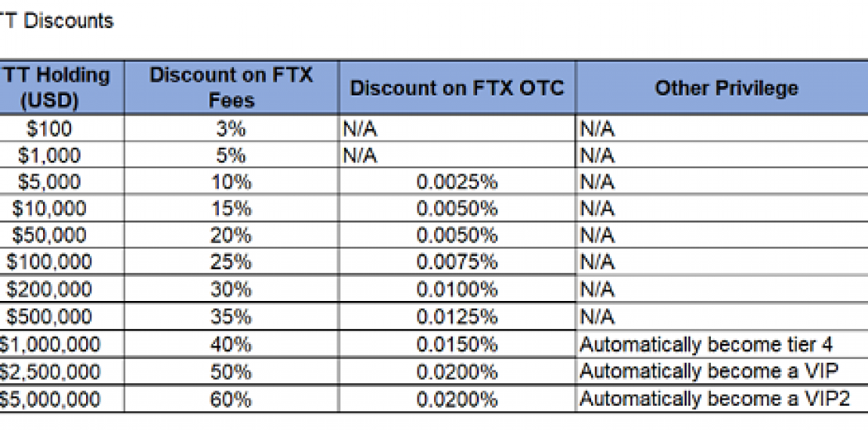This screenshot has height=430, width=868.
Task: Select the 25% fee discount cell
Action: (231, 262)
